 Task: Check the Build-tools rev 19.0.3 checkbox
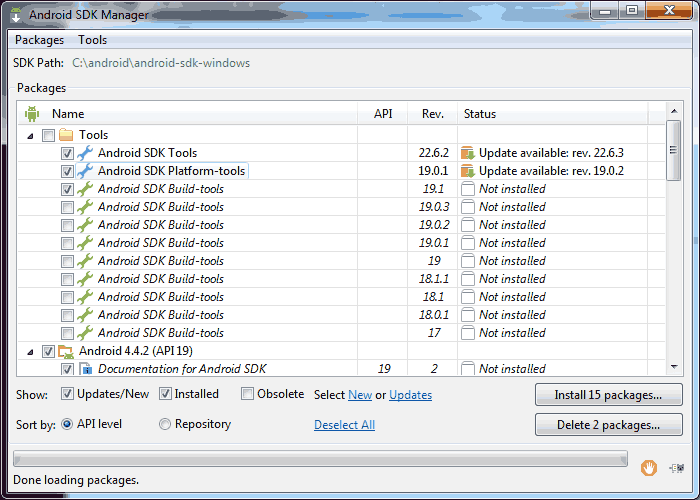click(x=67, y=207)
